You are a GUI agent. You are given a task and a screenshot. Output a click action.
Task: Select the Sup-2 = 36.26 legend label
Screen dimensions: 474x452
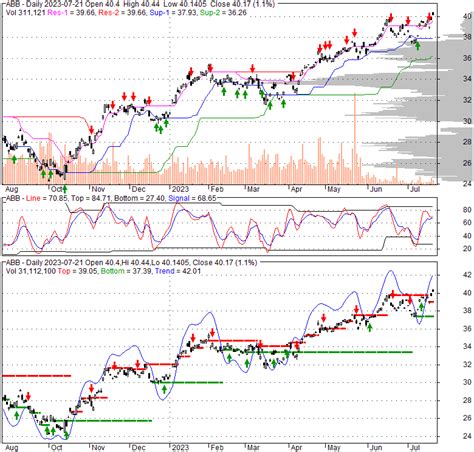pyautogui.click(x=223, y=13)
